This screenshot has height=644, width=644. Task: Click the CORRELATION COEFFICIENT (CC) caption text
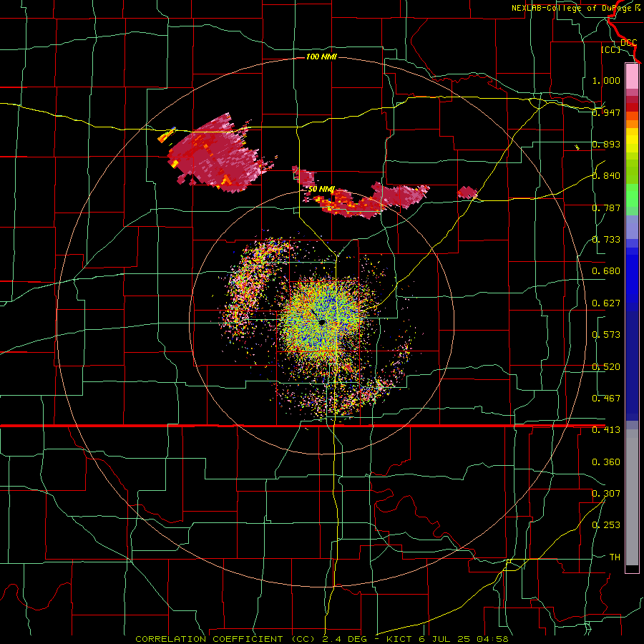(x=225, y=639)
